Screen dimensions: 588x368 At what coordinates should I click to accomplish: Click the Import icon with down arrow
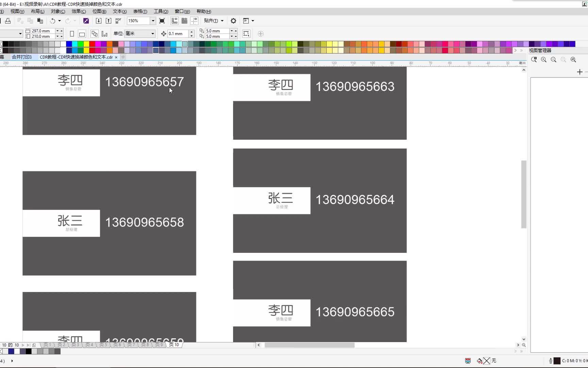tap(99, 21)
